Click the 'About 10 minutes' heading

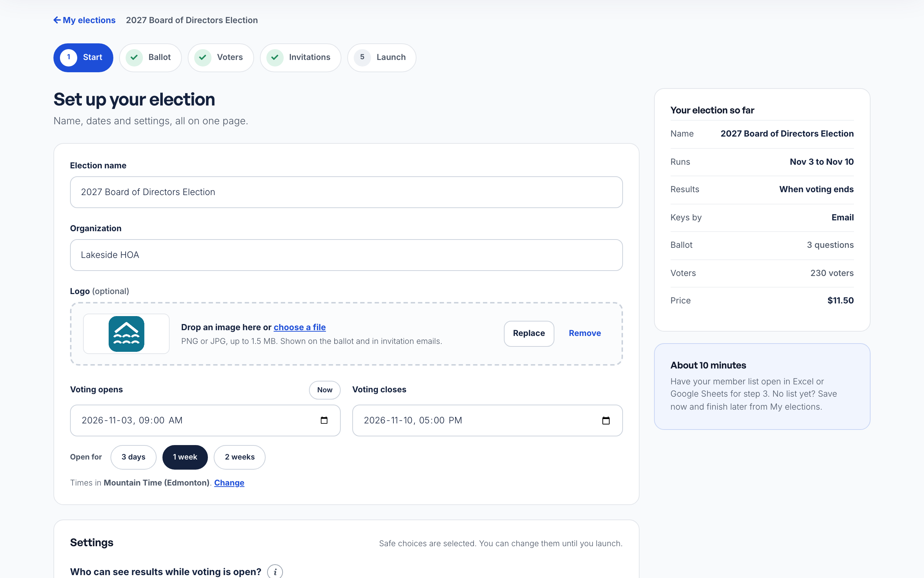click(x=708, y=366)
